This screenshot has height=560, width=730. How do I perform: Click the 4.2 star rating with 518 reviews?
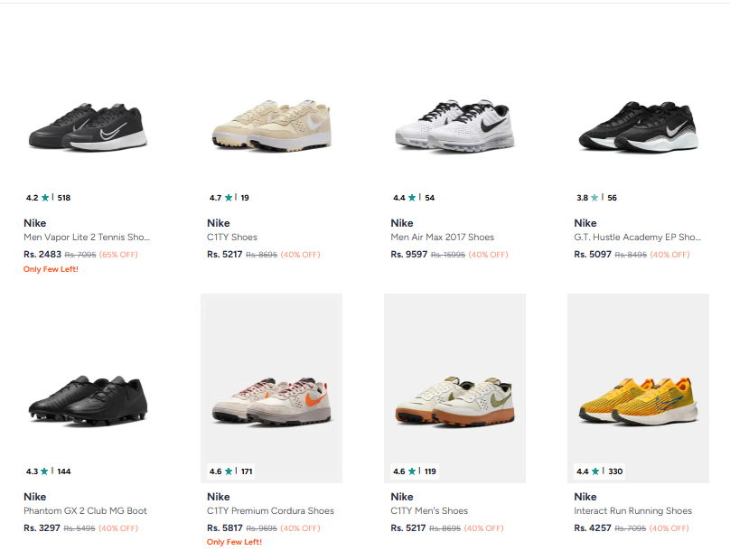(x=48, y=198)
